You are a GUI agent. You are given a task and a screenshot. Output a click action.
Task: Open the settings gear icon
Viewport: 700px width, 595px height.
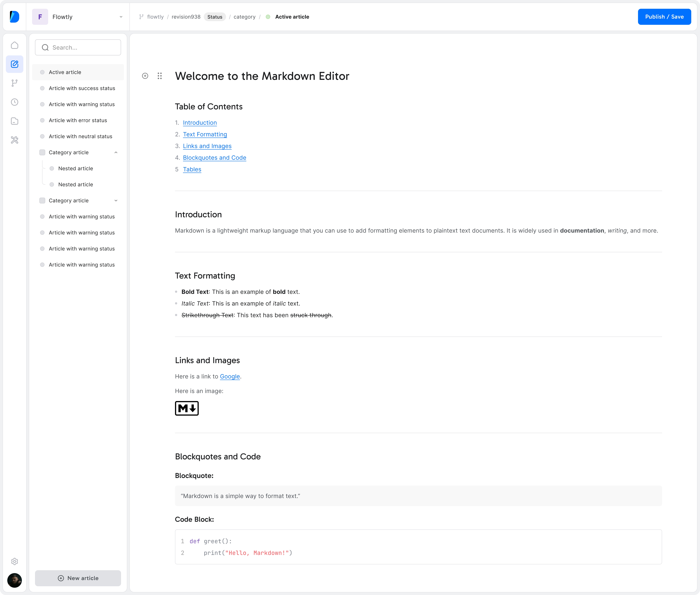coord(15,561)
